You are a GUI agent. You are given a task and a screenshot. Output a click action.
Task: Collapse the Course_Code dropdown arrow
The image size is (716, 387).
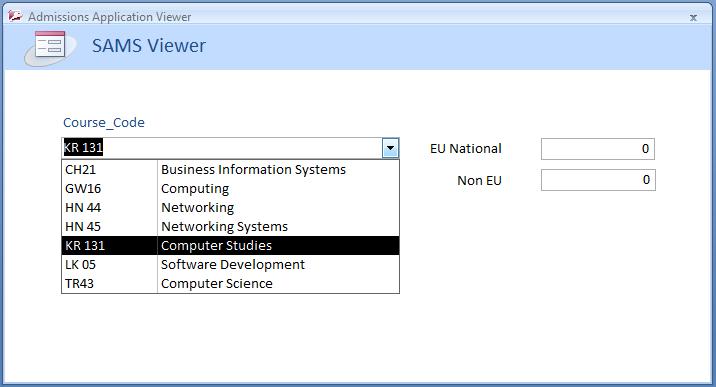click(390, 148)
